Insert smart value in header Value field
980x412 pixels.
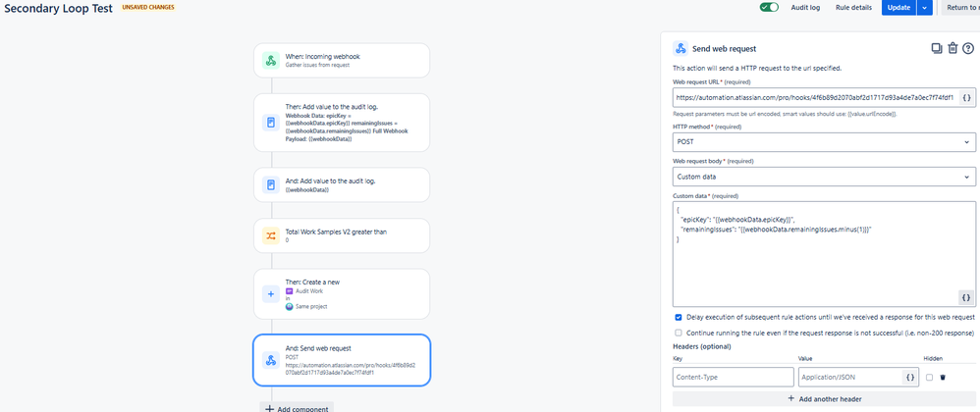(x=910, y=377)
